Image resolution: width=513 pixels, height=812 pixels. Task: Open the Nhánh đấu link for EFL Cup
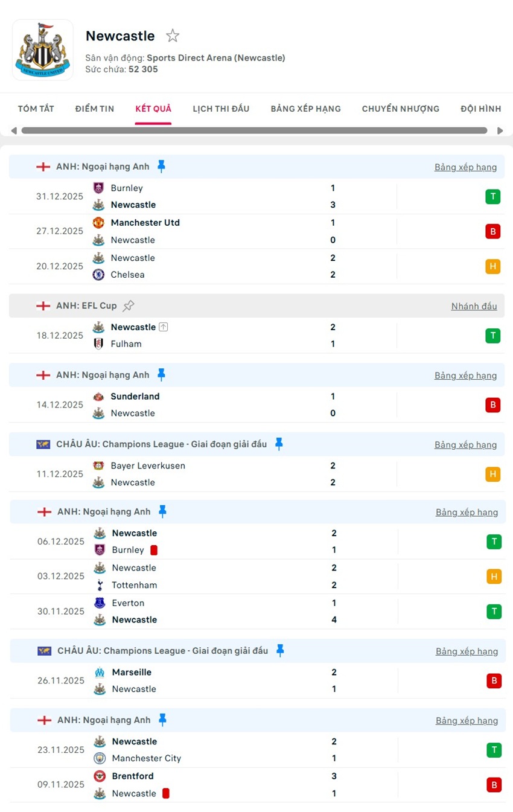pos(474,306)
